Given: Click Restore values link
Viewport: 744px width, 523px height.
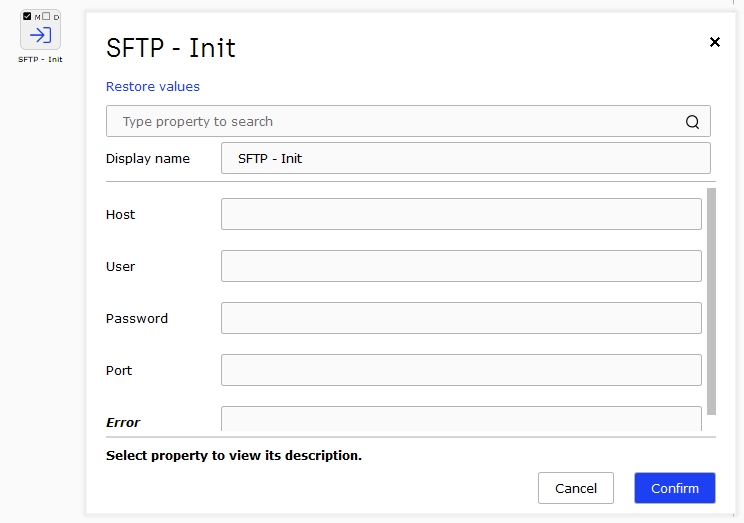Looking at the screenshot, I should [x=153, y=86].
